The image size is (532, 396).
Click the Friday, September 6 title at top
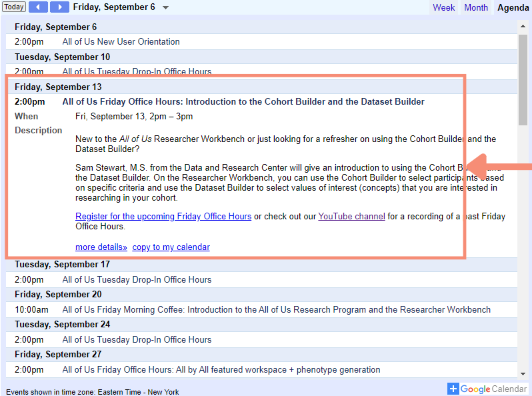coord(114,7)
